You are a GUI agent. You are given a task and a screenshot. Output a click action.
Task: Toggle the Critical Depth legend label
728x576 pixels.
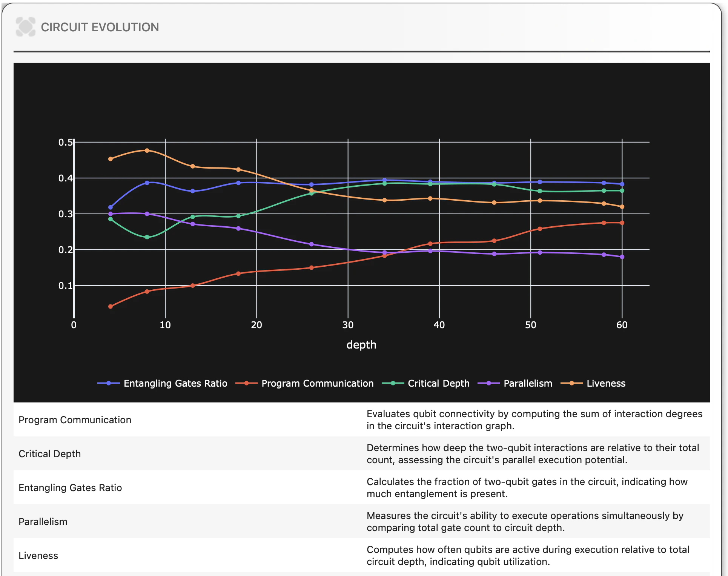438,383
